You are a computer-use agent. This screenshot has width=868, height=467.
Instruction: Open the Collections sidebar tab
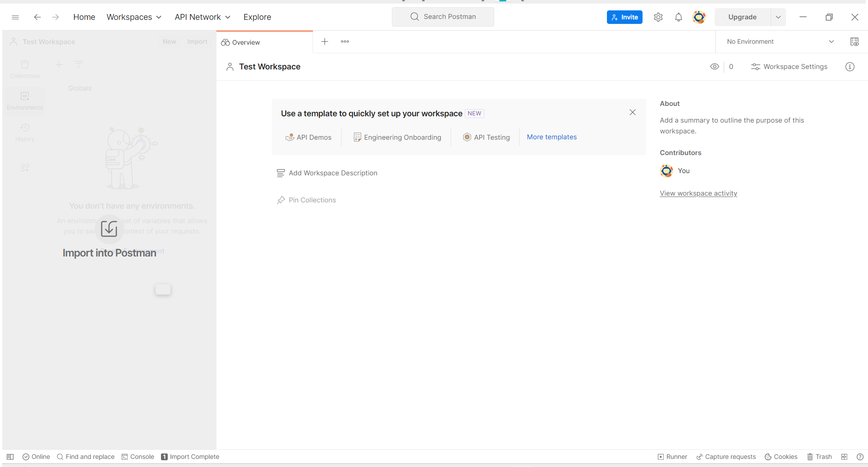pos(25,69)
